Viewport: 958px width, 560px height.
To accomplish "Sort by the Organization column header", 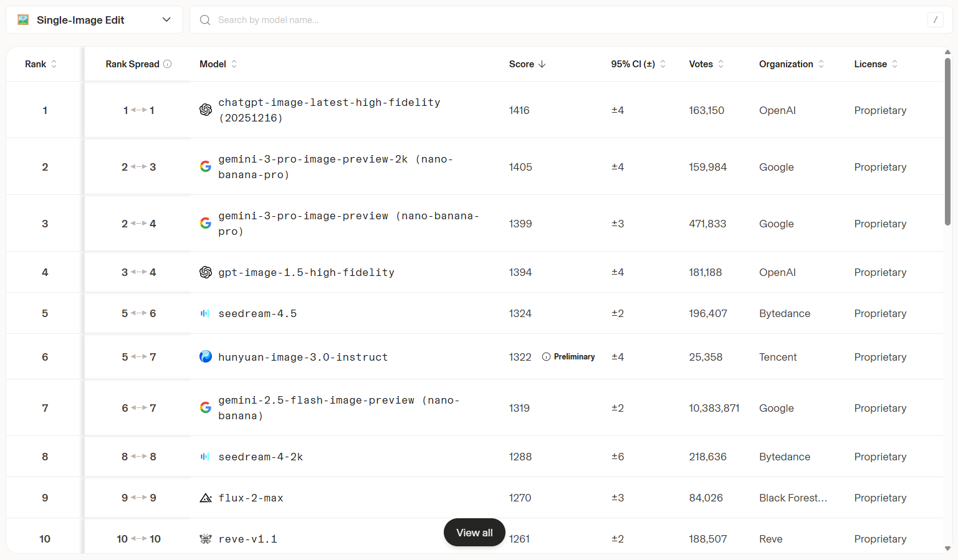I will [x=791, y=64].
